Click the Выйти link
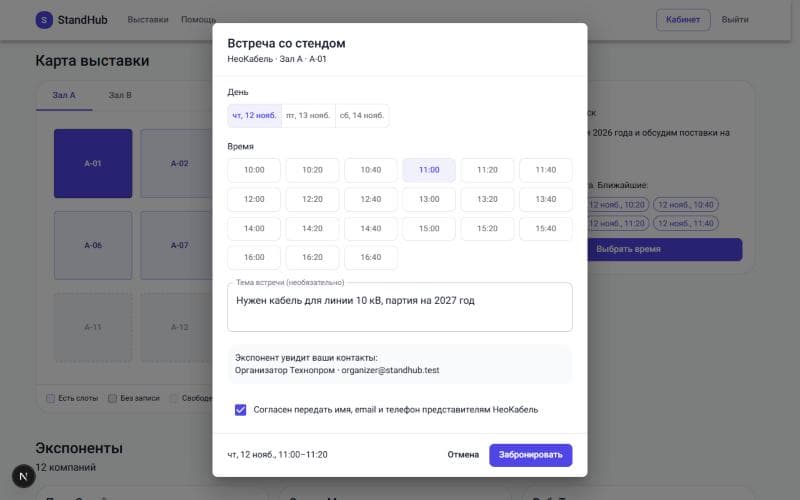The height and width of the screenshot is (500, 800). (x=735, y=20)
